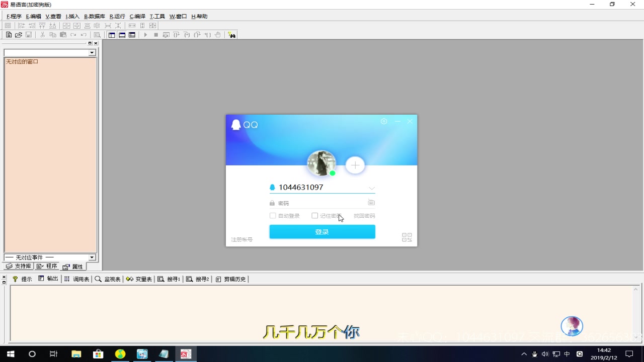644x362 pixels.
Task: Switch to the 支持库 tab
Action: click(18, 266)
